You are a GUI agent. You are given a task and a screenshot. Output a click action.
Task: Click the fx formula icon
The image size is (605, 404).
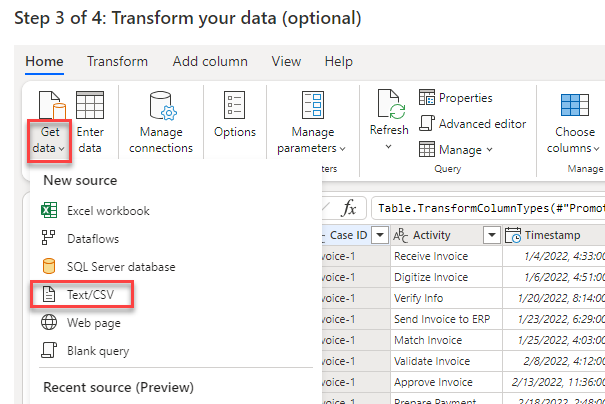(x=348, y=208)
